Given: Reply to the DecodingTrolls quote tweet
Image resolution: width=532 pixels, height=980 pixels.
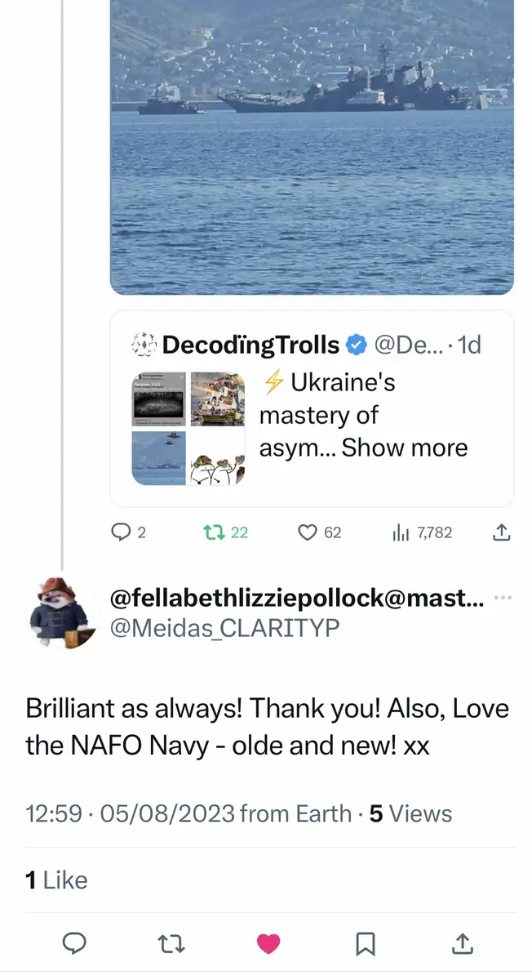Looking at the screenshot, I should tap(120, 533).
